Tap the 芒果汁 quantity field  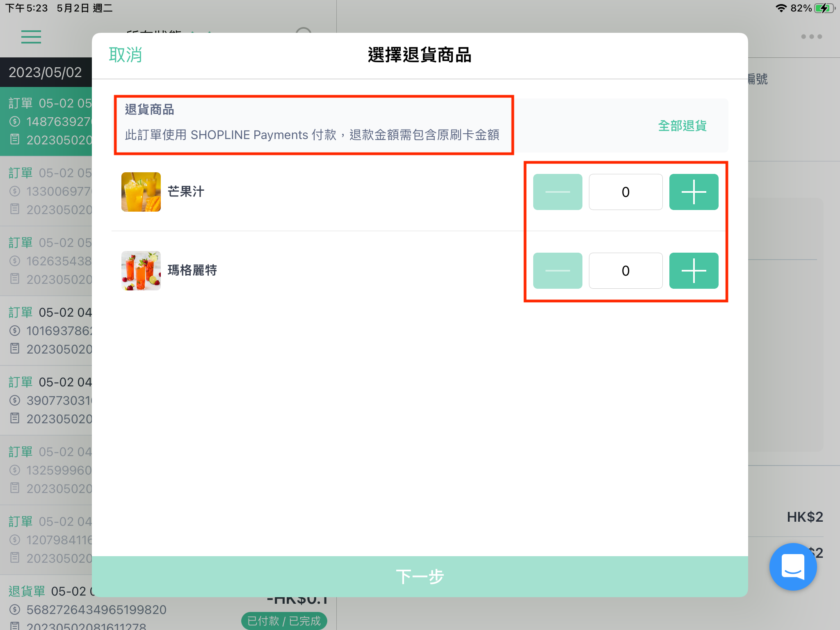coord(625,192)
